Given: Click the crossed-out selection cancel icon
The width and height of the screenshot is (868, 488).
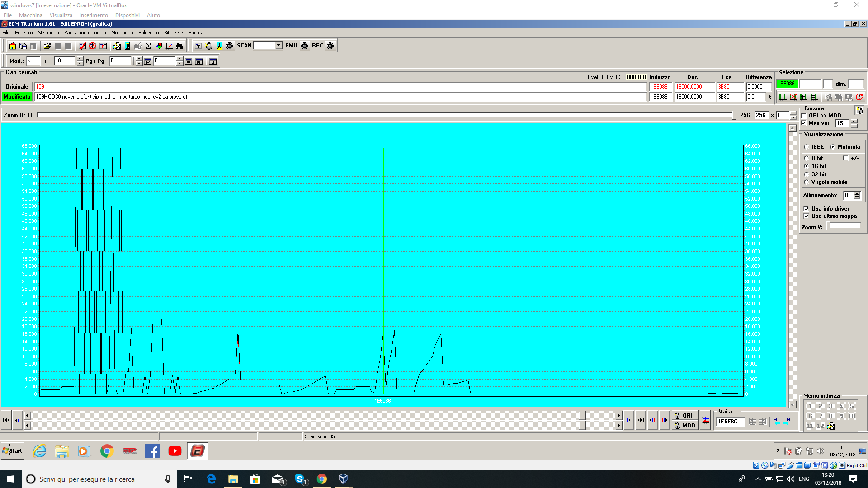Looking at the screenshot, I should [793, 97].
